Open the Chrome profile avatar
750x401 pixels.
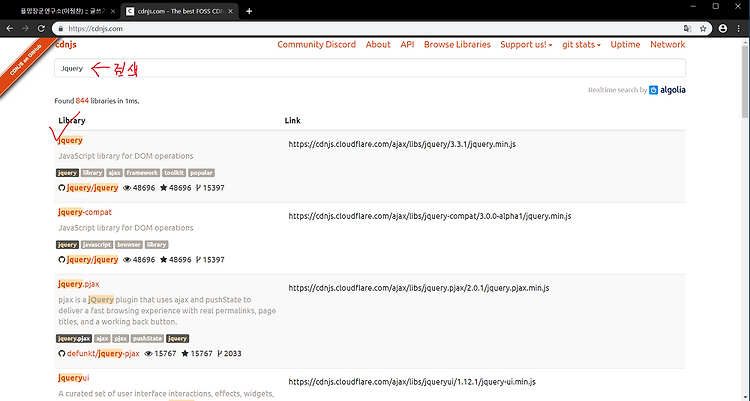coord(723,29)
